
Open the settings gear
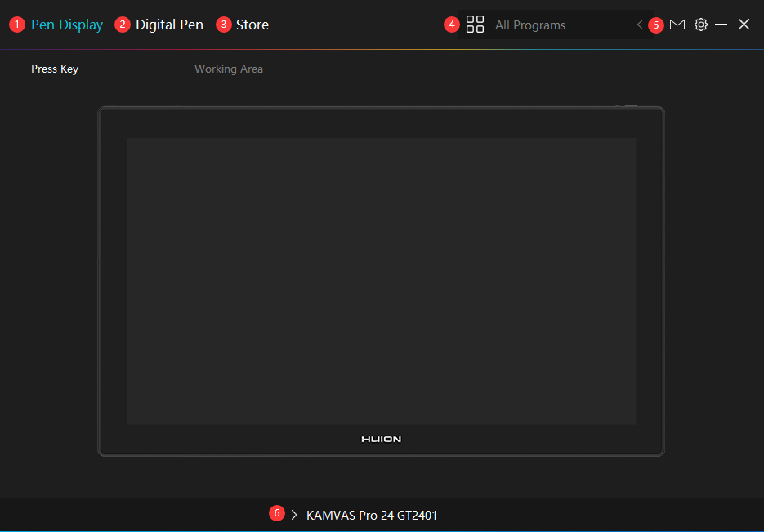tap(700, 25)
